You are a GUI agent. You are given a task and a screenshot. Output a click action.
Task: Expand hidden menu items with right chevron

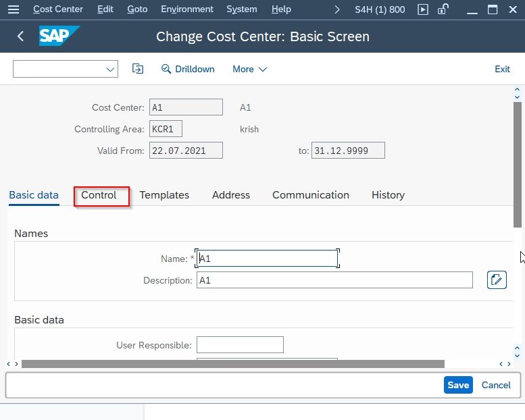(337, 9)
